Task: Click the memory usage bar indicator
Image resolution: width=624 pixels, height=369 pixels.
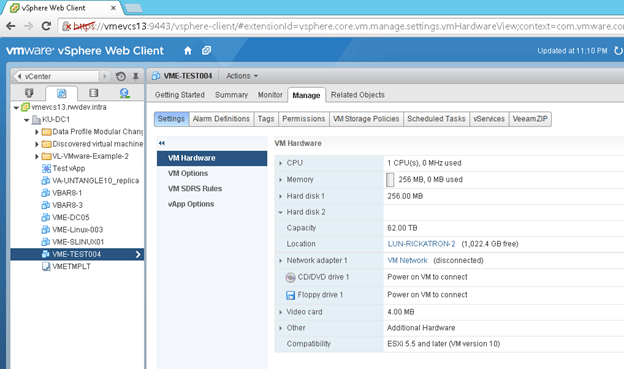Action: [390, 180]
